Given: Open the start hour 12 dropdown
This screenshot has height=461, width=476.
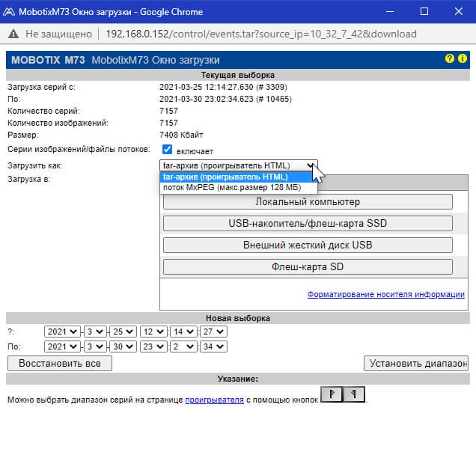Looking at the screenshot, I should coord(153,332).
